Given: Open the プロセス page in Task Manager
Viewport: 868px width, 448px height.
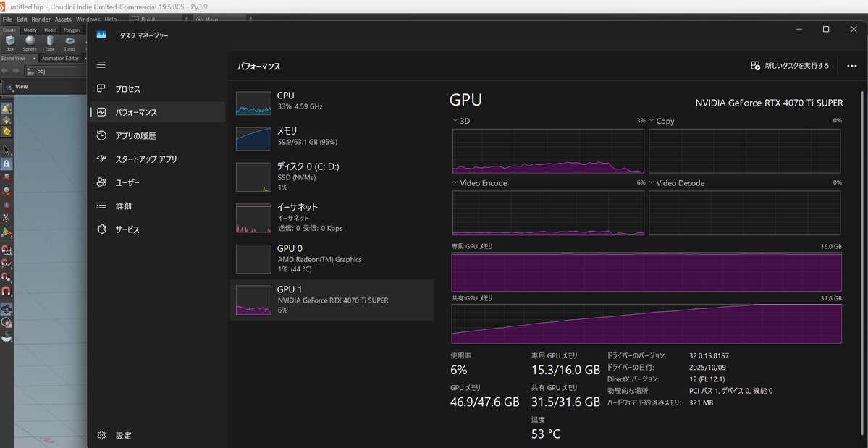Looking at the screenshot, I should 157,88.
